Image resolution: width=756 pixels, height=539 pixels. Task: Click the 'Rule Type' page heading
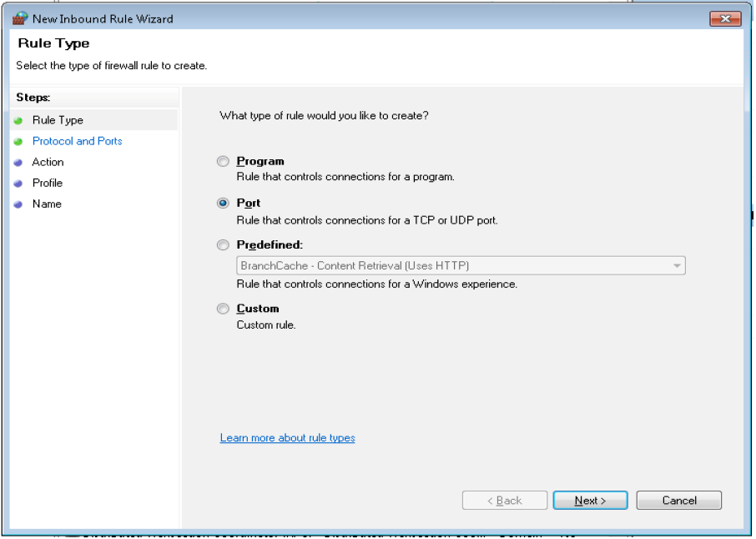coord(53,43)
